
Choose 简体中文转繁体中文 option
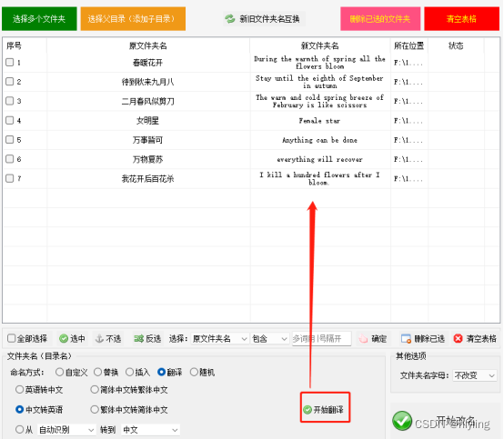click(x=95, y=390)
